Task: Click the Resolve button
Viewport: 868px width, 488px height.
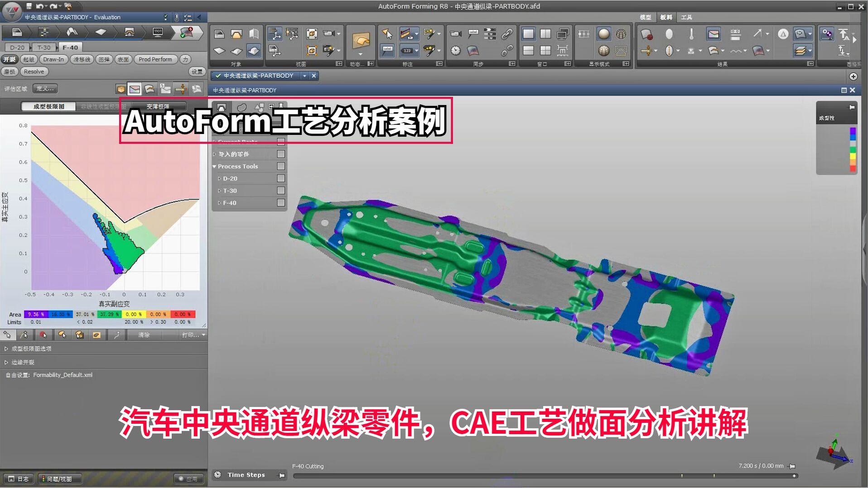Action: click(x=34, y=72)
